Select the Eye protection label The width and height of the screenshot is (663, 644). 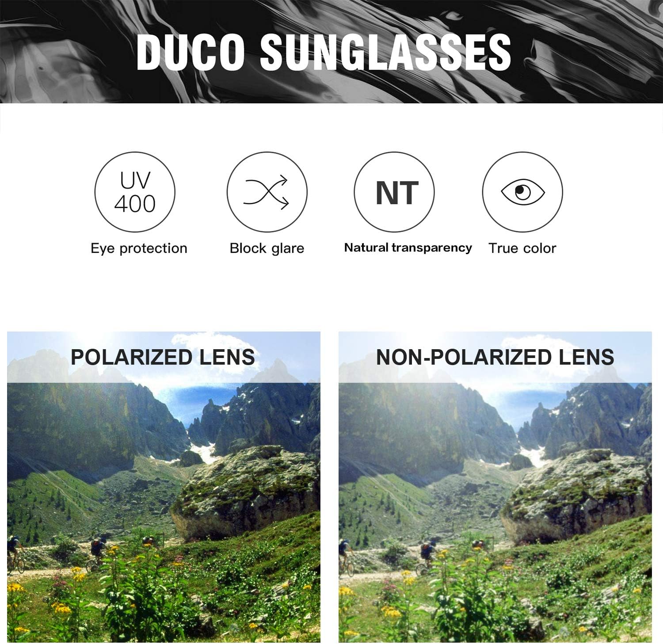click(x=139, y=248)
